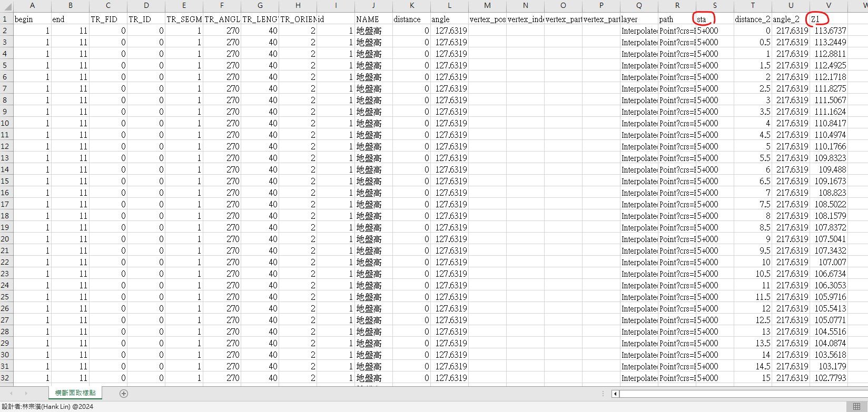Click the tab bar split handle dots
868x412 pixels.
pyautogui.click(x=603, y=394)
